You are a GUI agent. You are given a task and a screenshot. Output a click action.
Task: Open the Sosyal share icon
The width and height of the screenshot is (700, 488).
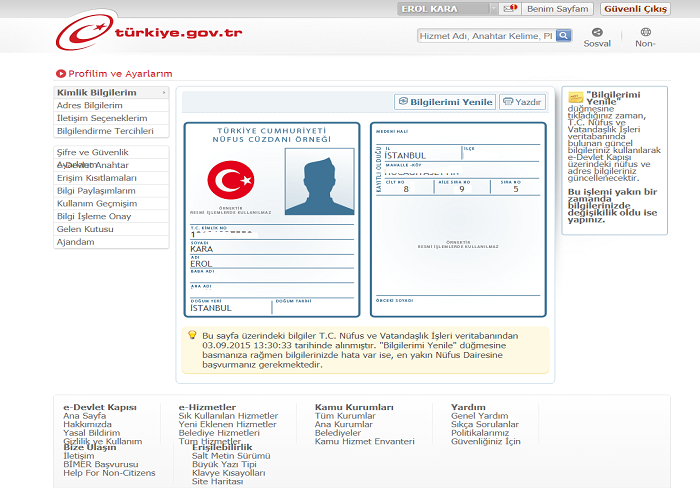[597, 37]
